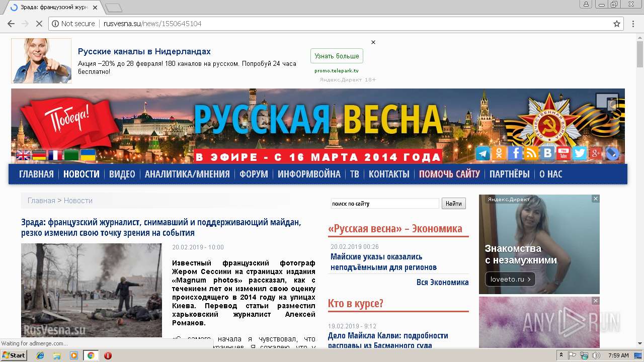
Task: Click the Новости breadcrumb link
Action: (x=78, y=200)
